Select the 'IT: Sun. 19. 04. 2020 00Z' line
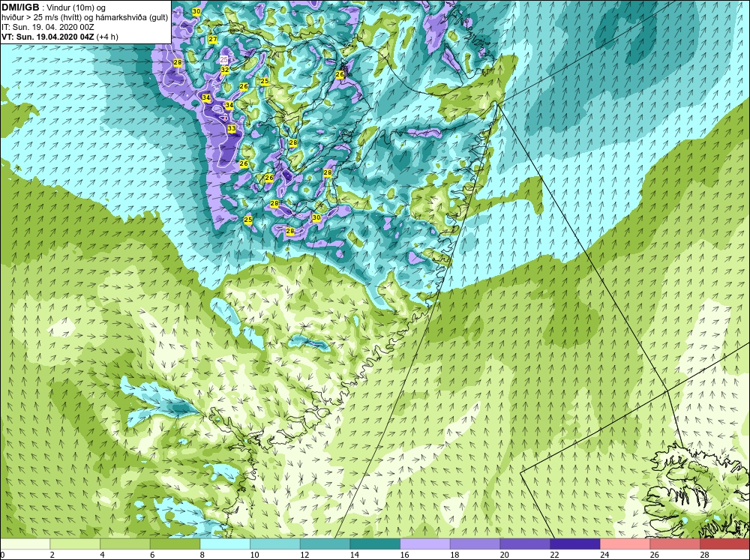The height and width of the screenshot is (560, 750). coord(47,27)
